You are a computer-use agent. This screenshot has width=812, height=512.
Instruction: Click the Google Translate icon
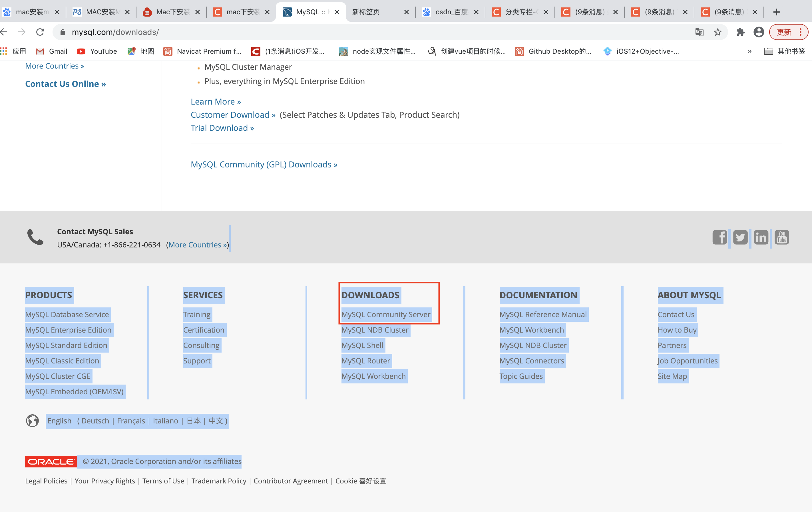(x=700, y=32)
